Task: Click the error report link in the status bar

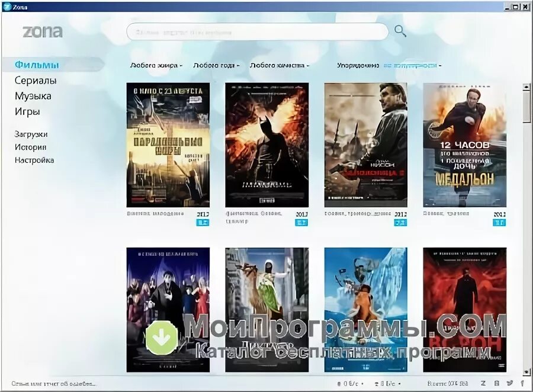Action: [x=54, y=384]
